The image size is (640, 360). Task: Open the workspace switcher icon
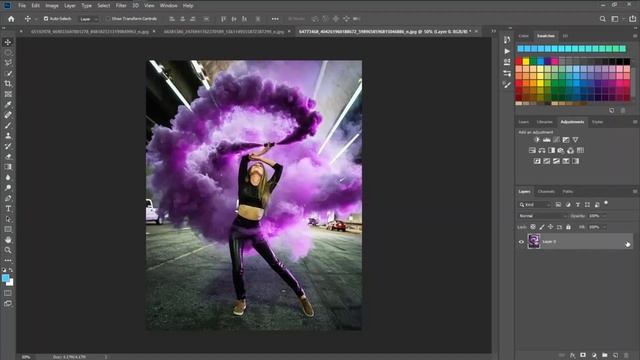point(615,19)
